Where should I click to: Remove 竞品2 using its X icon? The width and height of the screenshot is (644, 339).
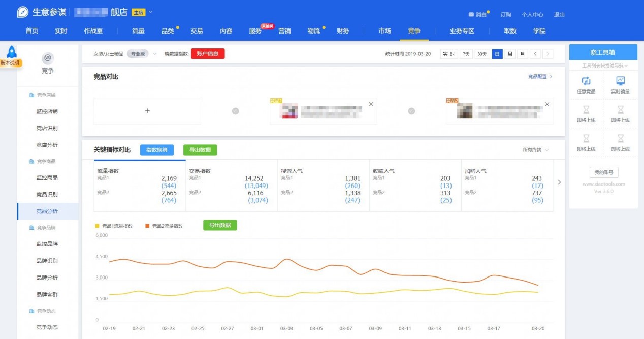[x=547, y=104]
